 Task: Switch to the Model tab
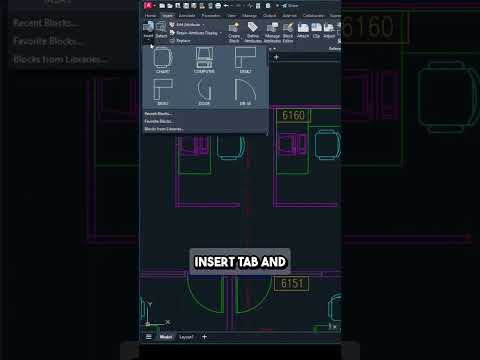point(166,337)
